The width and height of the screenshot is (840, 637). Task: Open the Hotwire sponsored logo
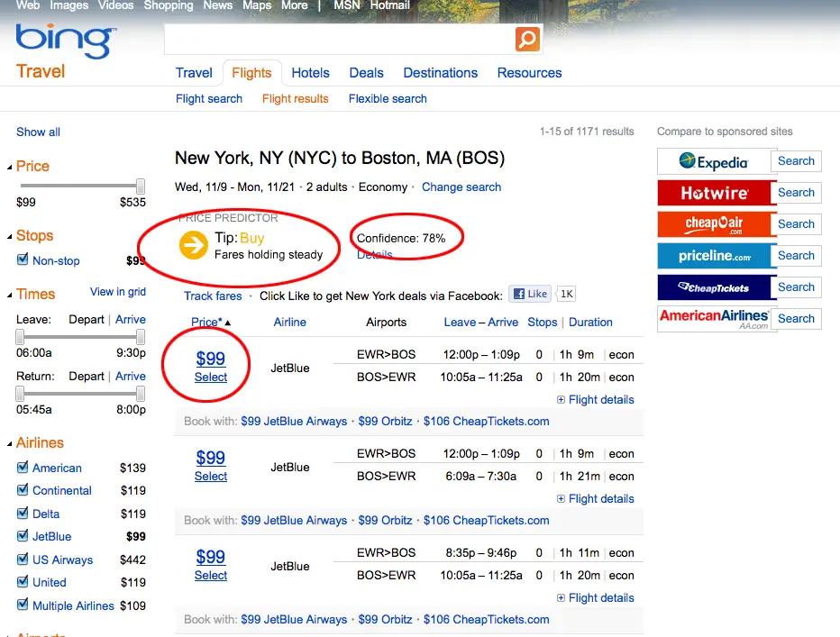[x=714, y=193]
